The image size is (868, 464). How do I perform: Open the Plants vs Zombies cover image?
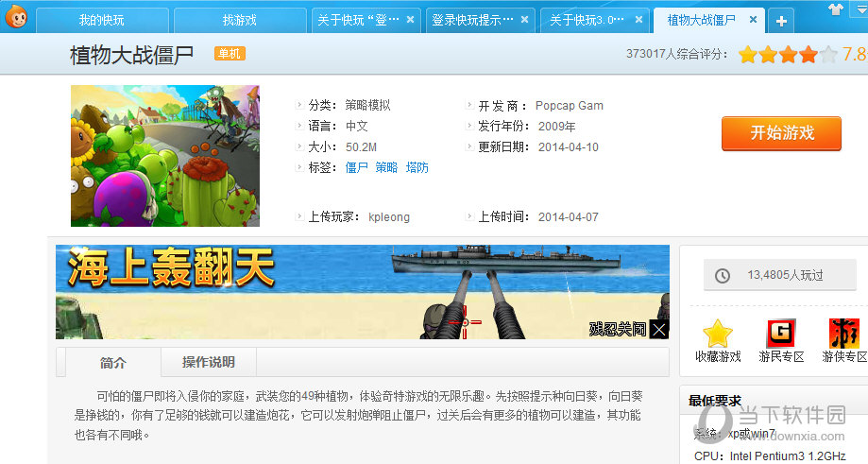pyautogui.click(x=165, y=156)
